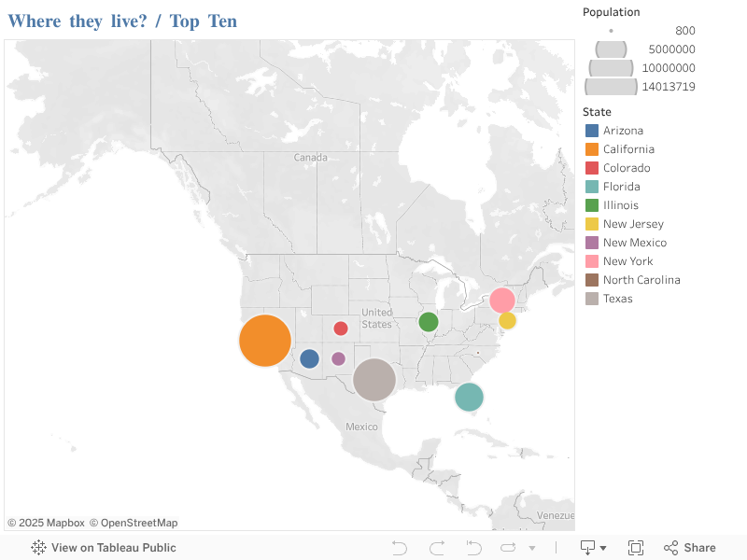This screenshot has height=560, width=747.
Task: Click the Mexico map label
Action: coord(361,427)
